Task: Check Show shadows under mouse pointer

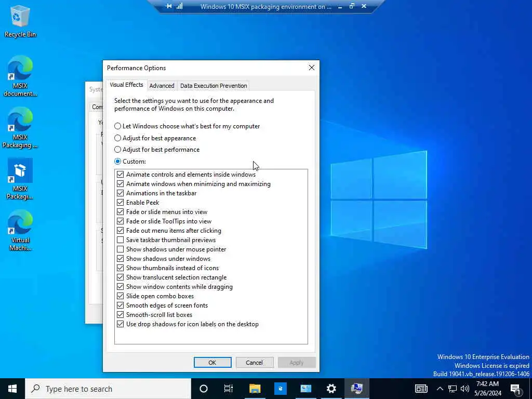Action: tap(120, 249)
